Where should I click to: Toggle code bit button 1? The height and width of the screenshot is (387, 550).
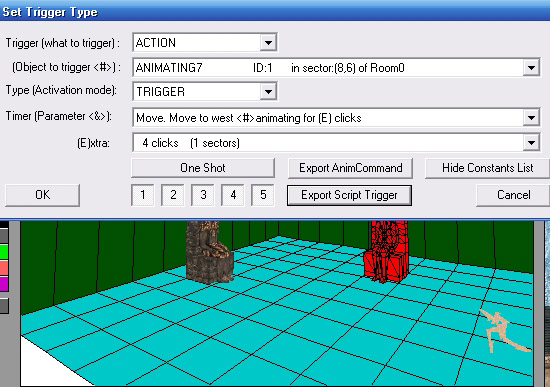click(143, 195)
